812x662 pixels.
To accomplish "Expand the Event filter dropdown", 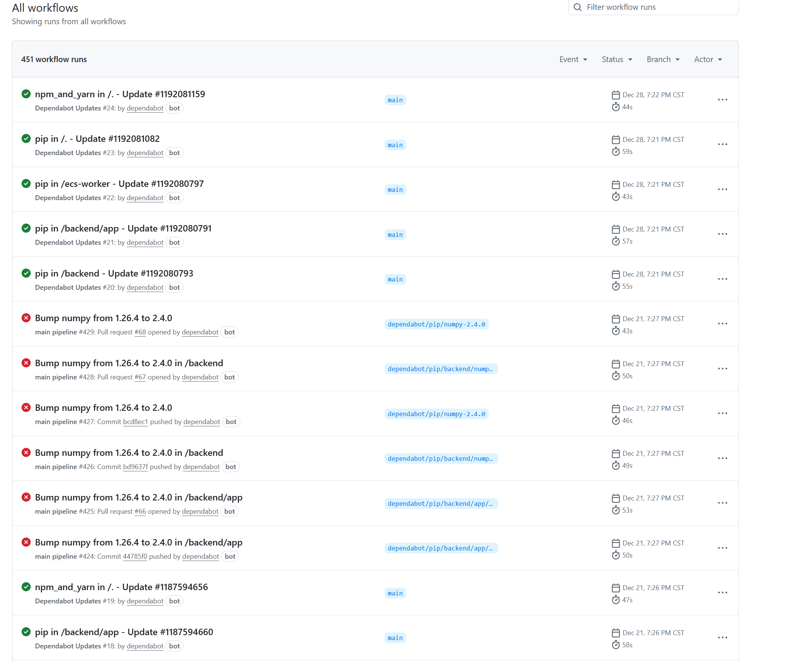I will (573, 59).
